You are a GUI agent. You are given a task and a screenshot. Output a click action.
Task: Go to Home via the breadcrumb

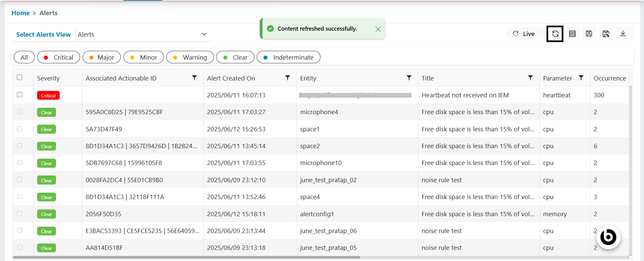pyautogui.click(x=21, y=13)
